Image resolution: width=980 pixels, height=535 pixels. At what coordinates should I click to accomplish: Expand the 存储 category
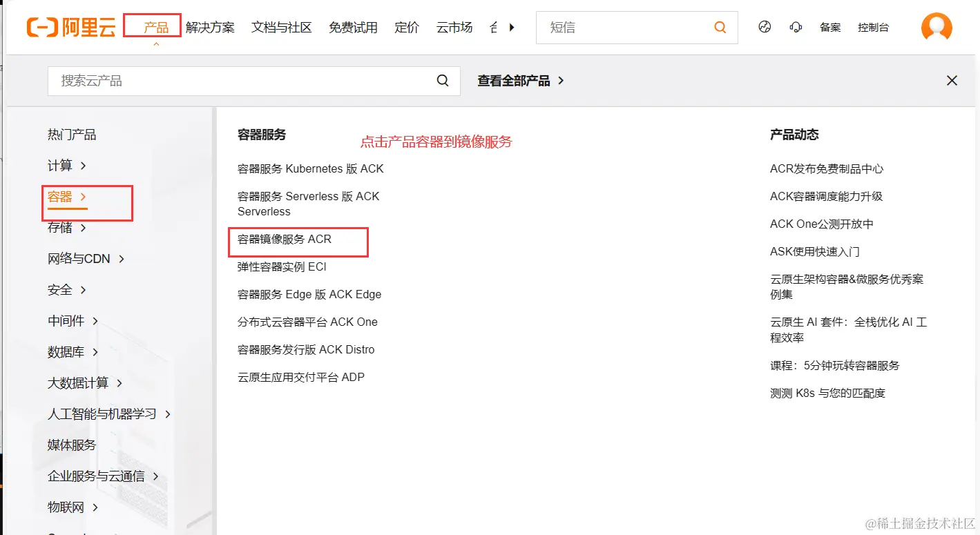[x=67, y=228]
